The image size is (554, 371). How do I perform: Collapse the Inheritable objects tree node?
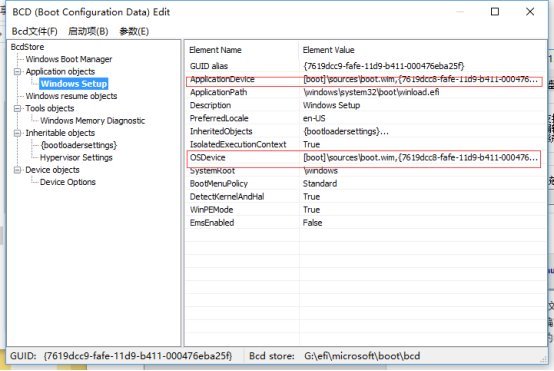click(x=17, y=133)
